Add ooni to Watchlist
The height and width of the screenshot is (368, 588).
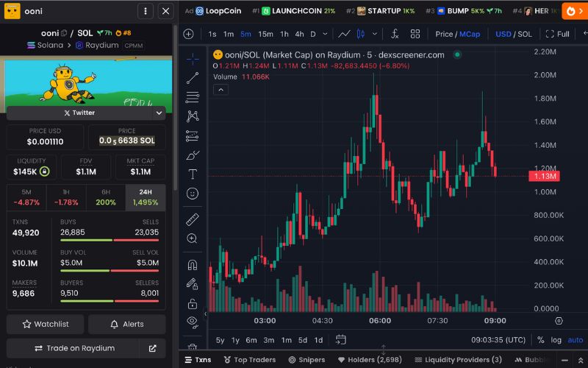(x=46, y=324)
